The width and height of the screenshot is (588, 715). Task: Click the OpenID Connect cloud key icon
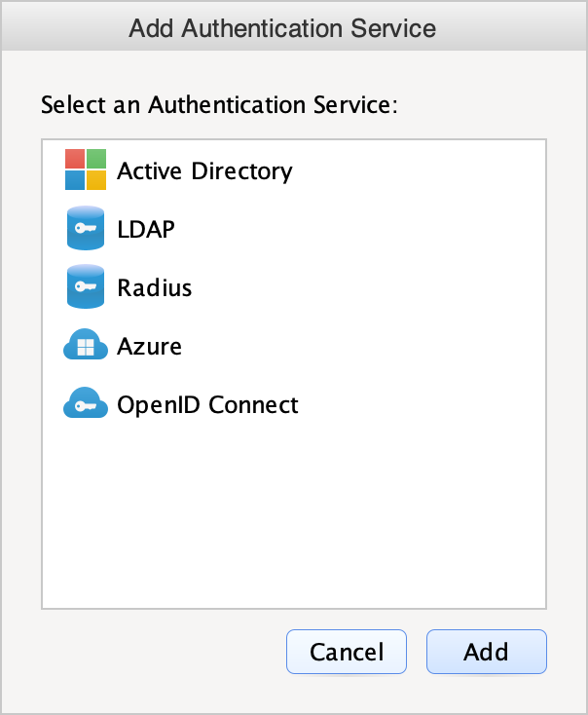86,402
